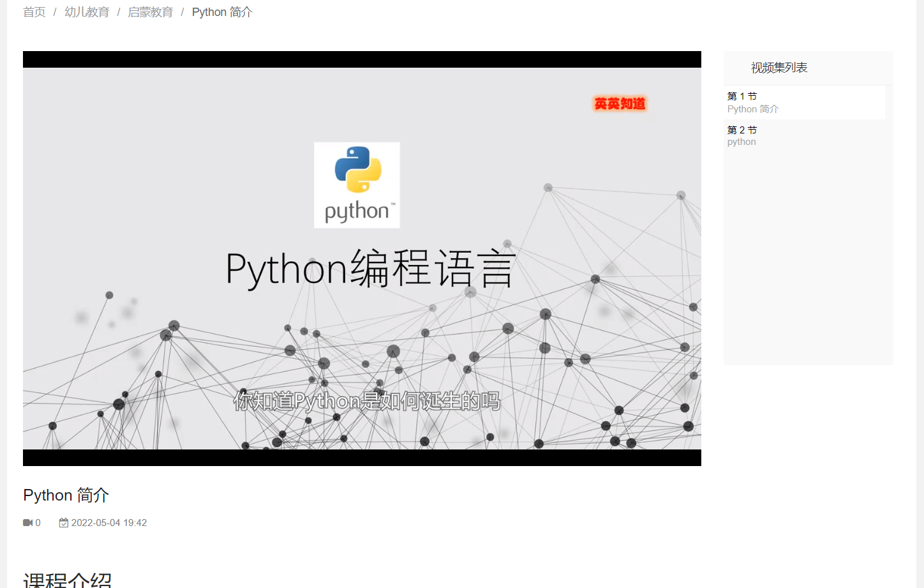Click the 2022-05-04 19:42 publish date
The height and width of the screenshot is (588, 924).
coord(109,523)
